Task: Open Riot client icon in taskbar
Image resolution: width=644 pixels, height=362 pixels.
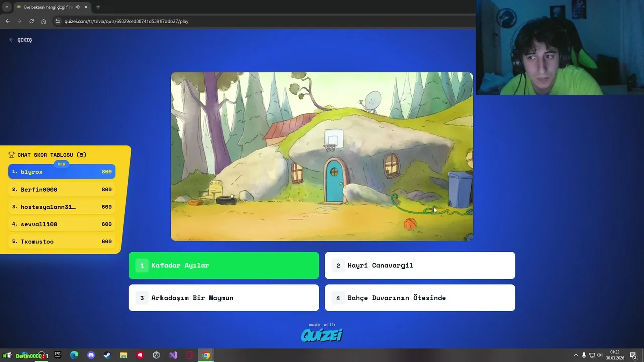Action: (140, 355)
